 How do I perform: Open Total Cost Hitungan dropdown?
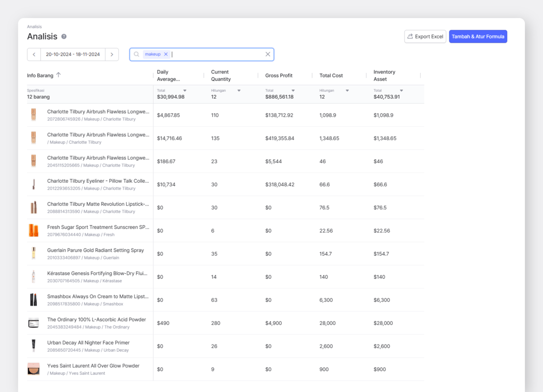click(x=347, y=91)
